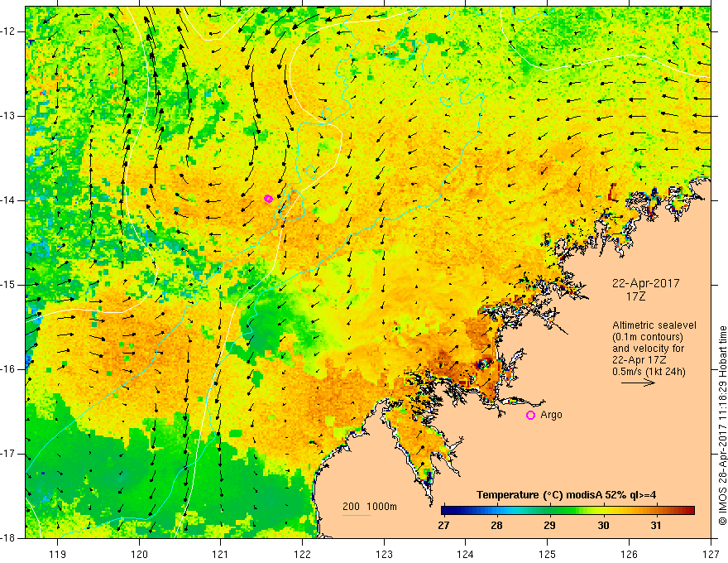Click the longitude axis label '119'
The width and height of the screenshot is (728, 563).
click(58, 554)
